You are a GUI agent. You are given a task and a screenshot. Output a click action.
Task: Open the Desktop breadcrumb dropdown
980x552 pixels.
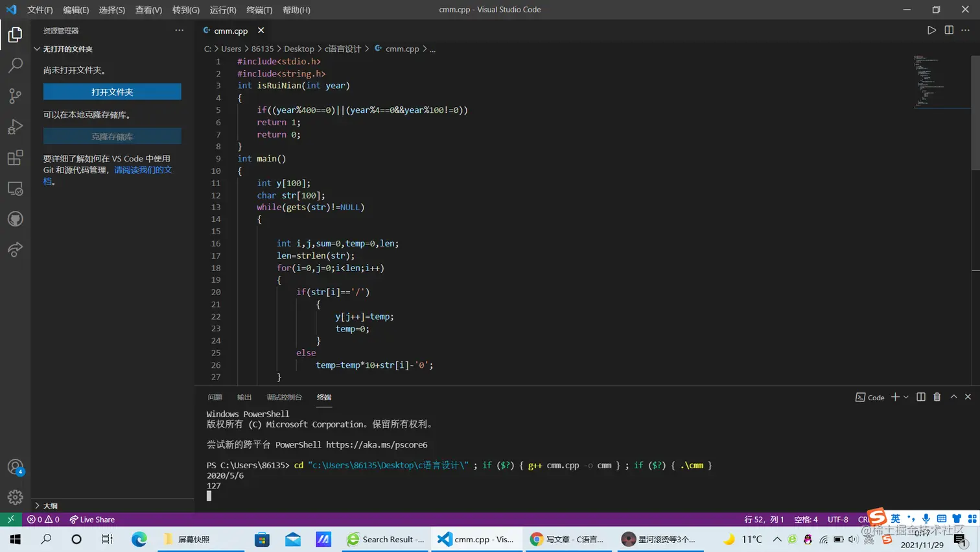[299, 49]
